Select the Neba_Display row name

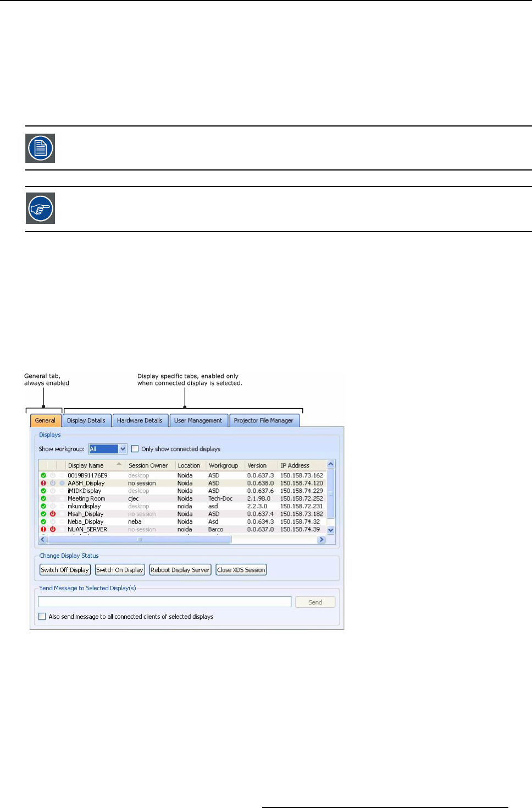click(x=86, y=521)
